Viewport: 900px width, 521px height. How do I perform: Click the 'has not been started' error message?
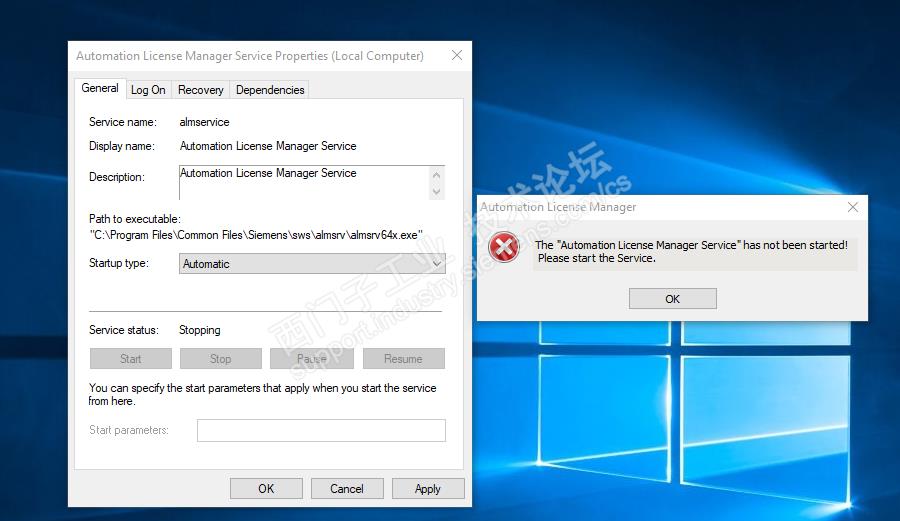pyautogui.click(x=692, y=251)
